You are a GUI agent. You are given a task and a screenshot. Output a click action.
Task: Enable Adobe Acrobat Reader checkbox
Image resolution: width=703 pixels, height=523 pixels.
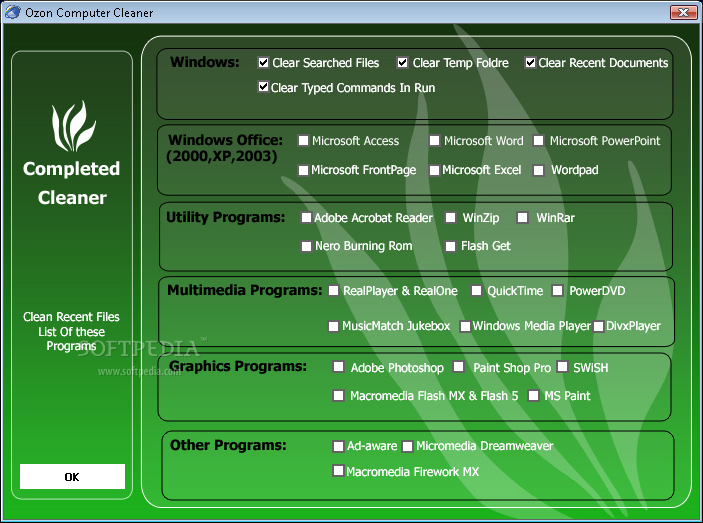[x=306, y=218]
